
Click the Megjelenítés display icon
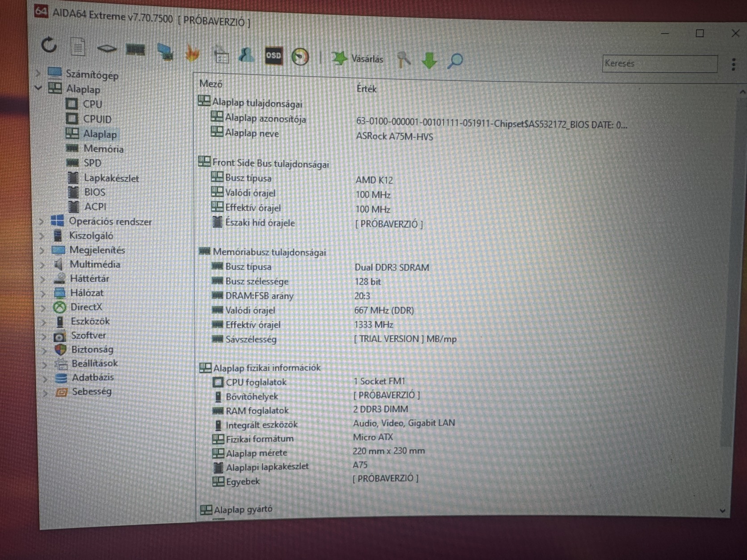pos(59,249)
